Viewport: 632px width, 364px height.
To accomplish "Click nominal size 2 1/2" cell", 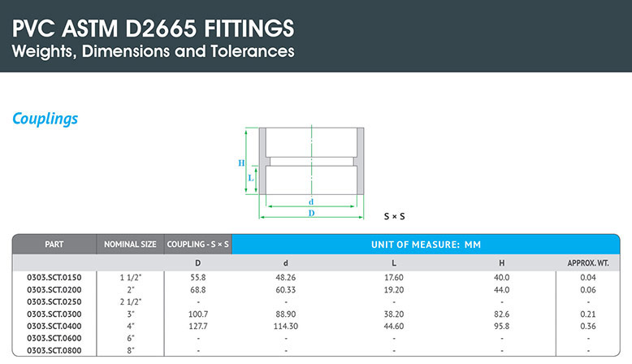I will (x=131, y=302).
